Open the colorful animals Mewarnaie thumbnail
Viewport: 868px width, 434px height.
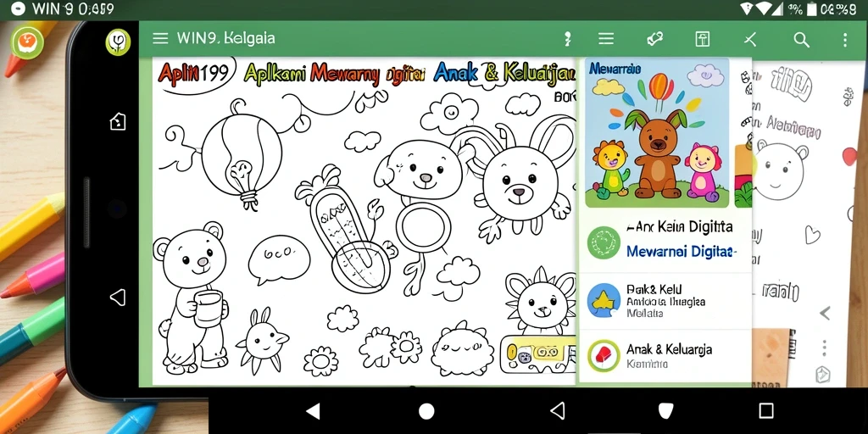pos(657,133)
